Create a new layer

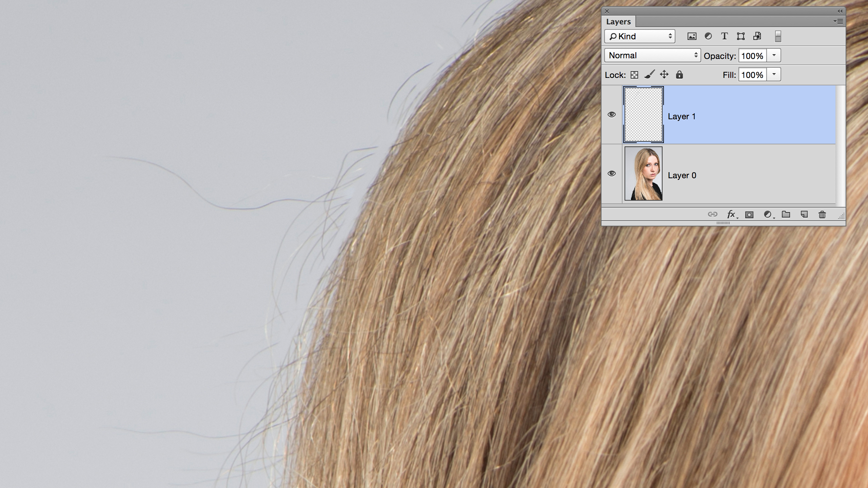click(804, 214)
